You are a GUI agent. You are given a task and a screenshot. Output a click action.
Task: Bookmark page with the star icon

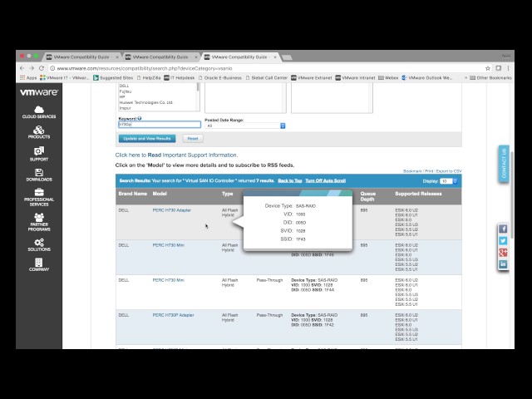pyautogui.click(x=488, y=68)
